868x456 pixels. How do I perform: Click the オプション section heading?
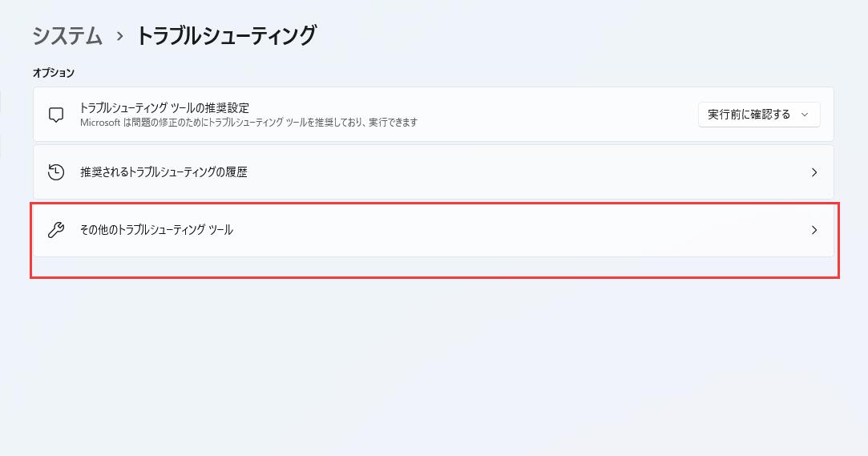tap(54, 73)
